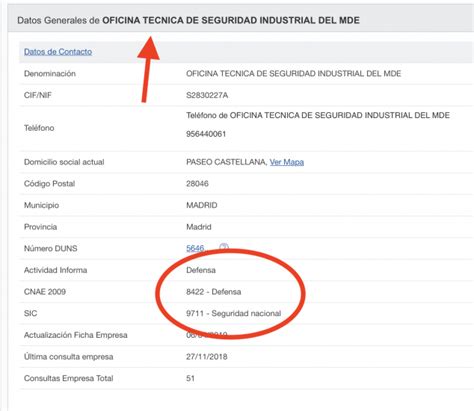474x411 pixels.
Task: Click the Denominación row company name
Action: [294, 74]
